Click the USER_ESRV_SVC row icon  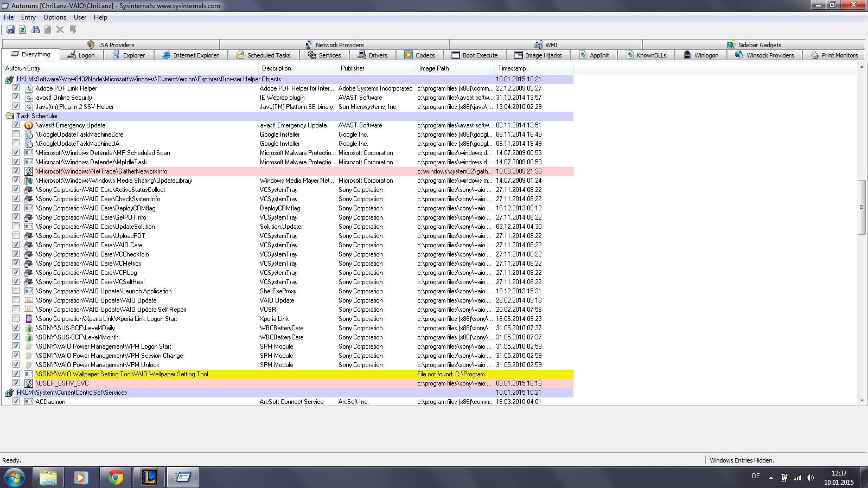[29, 383]
